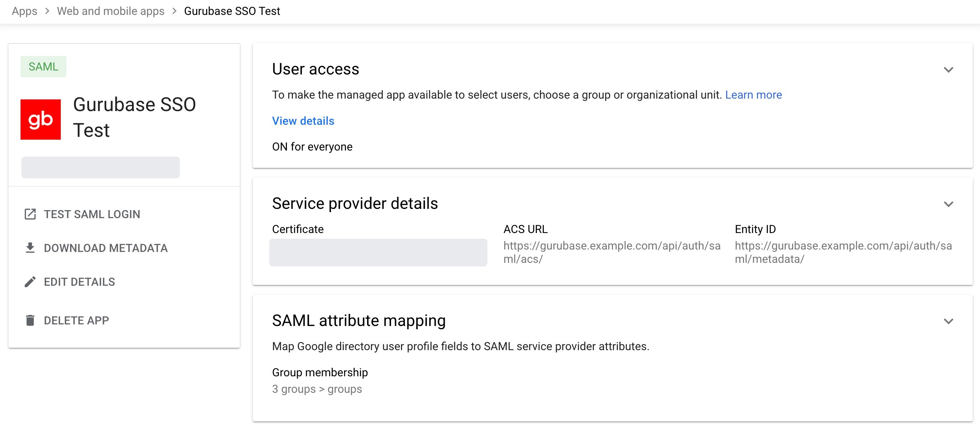
Task: Click DOWNLOAD METADATA label
Action: [x=106, y=248]
